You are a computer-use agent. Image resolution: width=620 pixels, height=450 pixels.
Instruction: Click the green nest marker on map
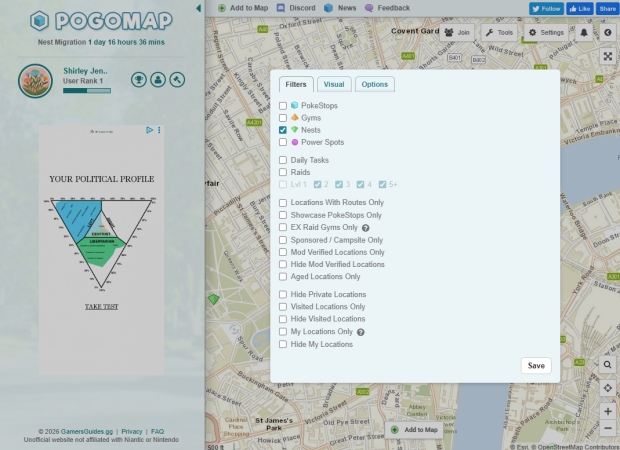tap(214, 299)
